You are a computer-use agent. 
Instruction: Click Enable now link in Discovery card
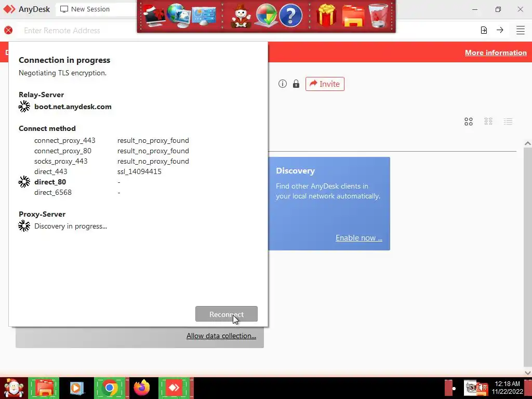[x=359, y=238]
